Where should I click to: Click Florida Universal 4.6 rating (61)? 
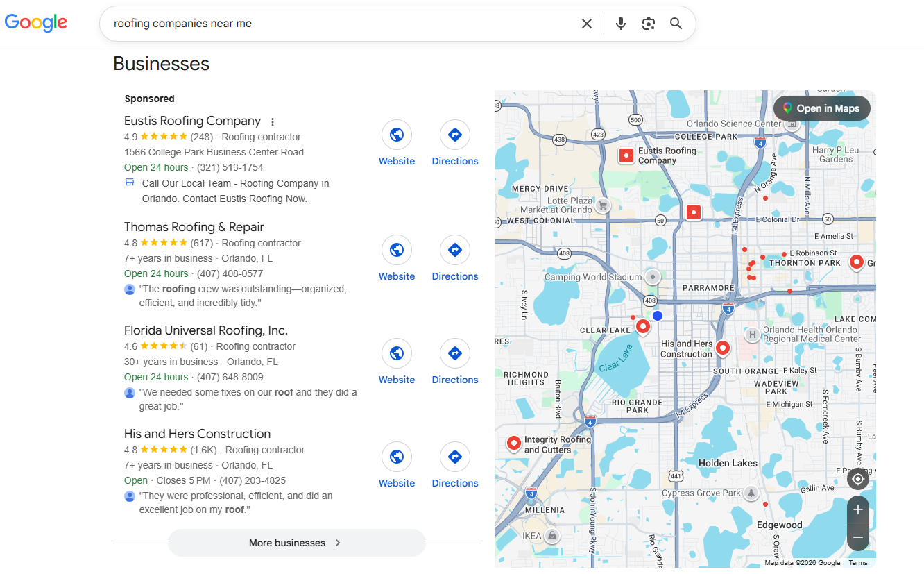click(x=166, y=346)
